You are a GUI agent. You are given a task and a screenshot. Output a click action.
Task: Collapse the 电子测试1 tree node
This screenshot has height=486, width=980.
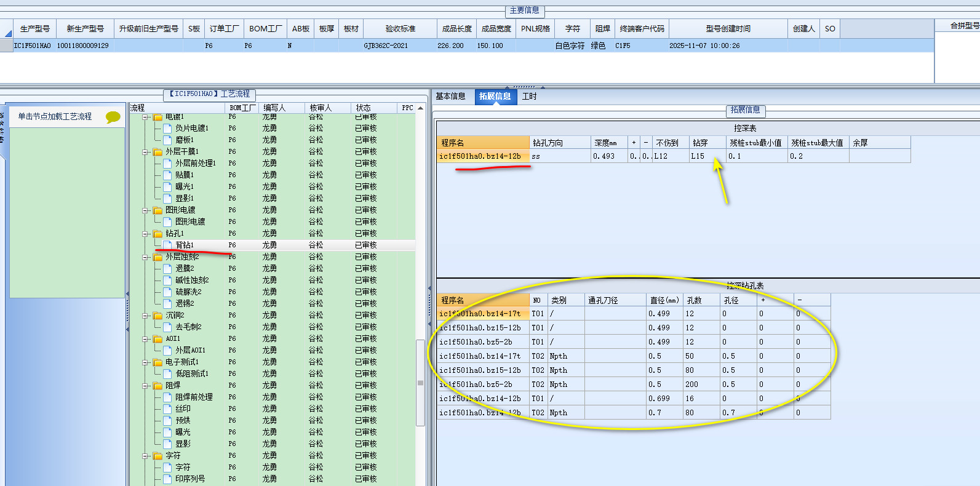point(146,362)
